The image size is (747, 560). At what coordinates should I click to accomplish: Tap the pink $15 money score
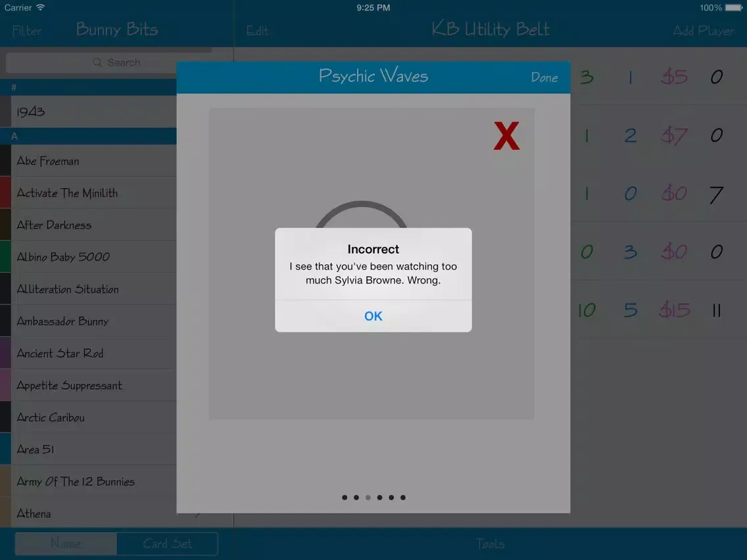click(675, 310)
